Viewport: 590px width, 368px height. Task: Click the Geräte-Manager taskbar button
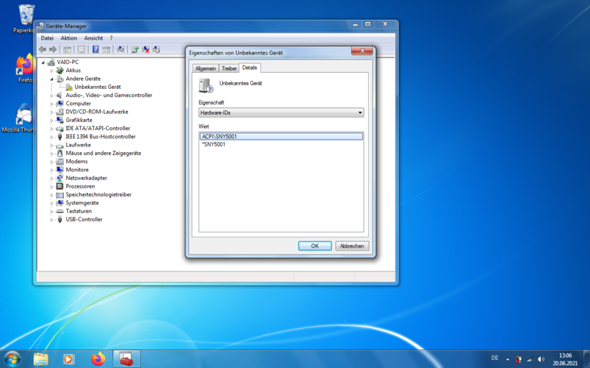tap(126, 359)
